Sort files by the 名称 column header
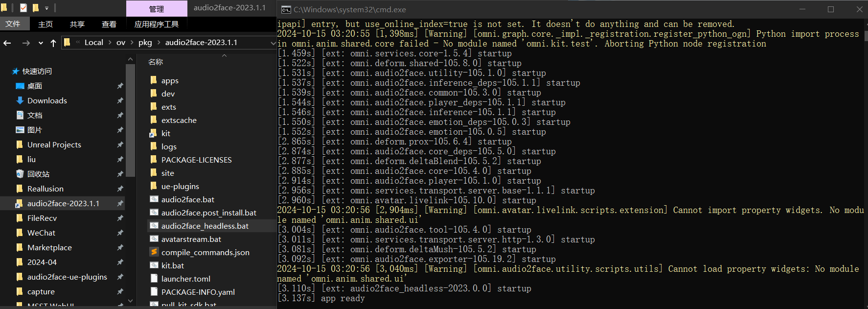The image size is (868, 309). click(x=156, y=62)
